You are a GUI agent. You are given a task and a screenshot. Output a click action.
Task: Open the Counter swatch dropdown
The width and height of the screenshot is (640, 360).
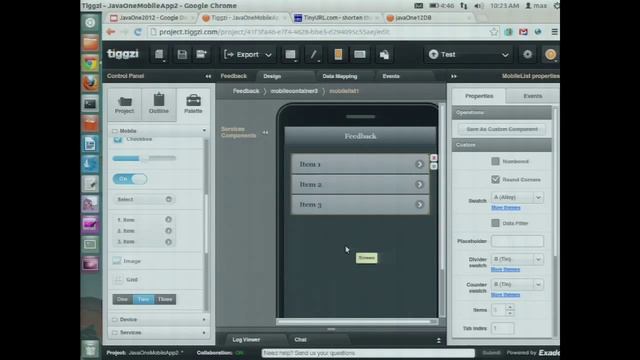517,284
